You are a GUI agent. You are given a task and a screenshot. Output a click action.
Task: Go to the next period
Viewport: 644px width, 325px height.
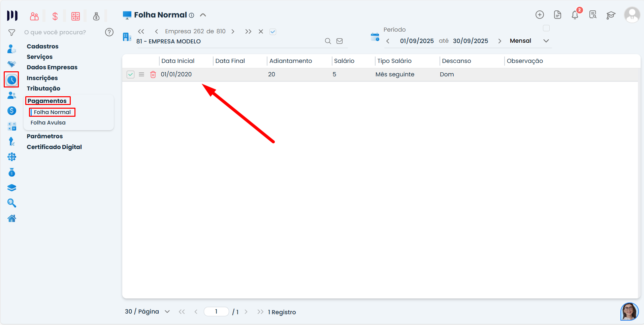(500, 41)
